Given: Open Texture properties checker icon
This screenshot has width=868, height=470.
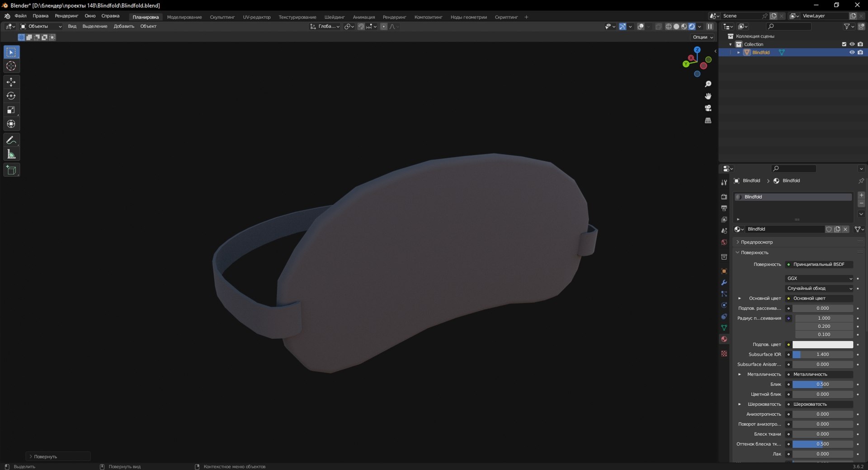Looking at the screenshot, I should point(724,353).
